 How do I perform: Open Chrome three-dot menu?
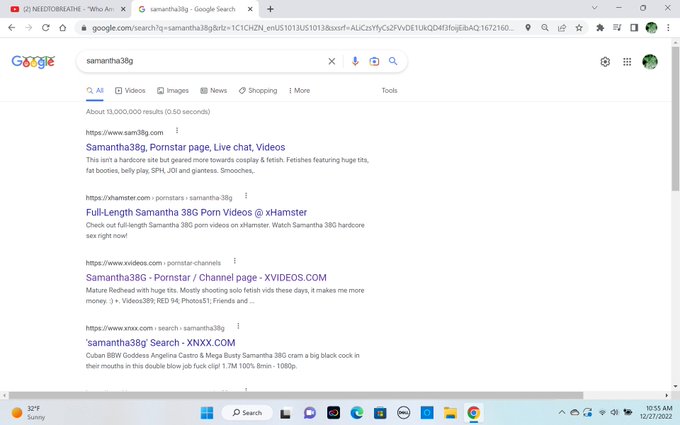[668, 28]
